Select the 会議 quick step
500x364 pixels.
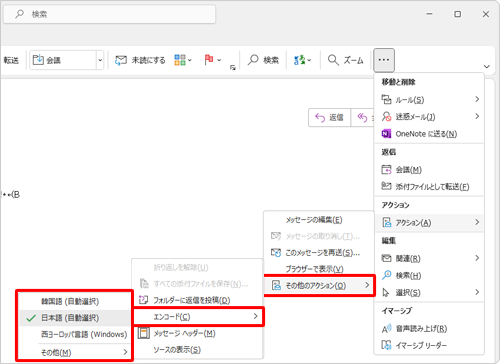(x=63, y=60)
